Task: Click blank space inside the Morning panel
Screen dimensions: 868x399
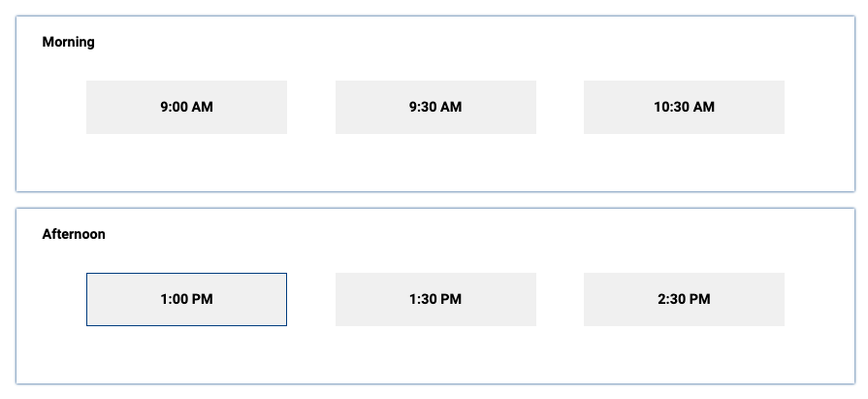Action: (435, 163)
